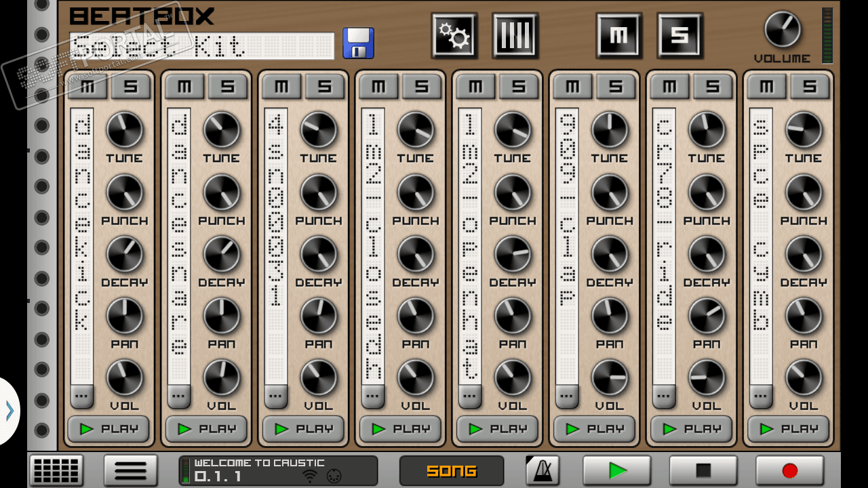Open the grid machine rack icon
Image resolution: width=868 pixels, height=488 pixels.
[x=56, y=470]
